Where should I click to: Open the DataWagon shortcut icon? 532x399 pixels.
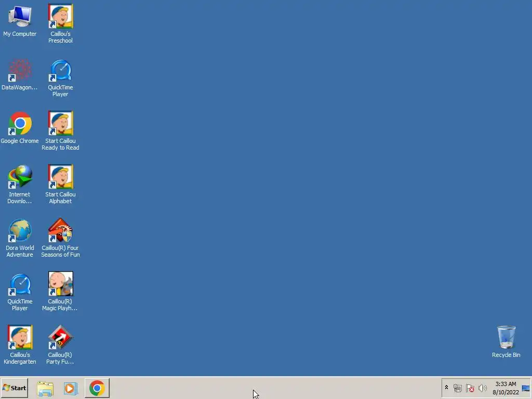20,75
